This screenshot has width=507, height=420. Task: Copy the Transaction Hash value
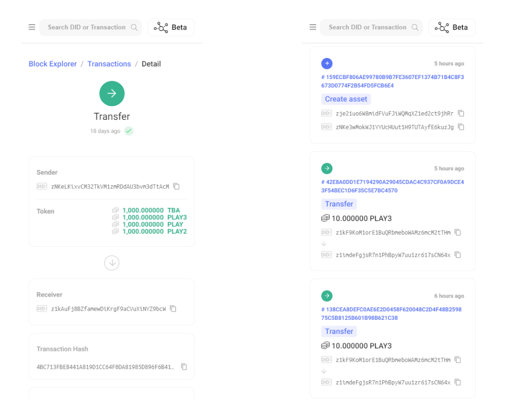point(184,367)
